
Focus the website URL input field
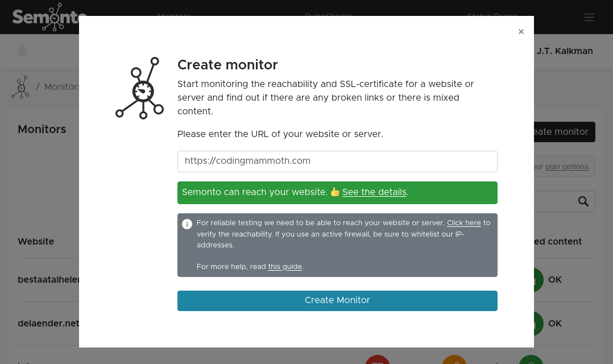point(337,161)
